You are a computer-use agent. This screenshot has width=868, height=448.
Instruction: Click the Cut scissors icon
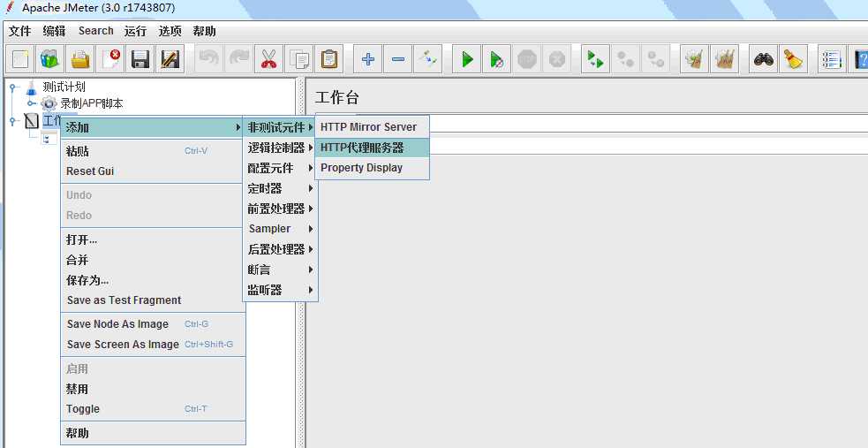pos(269,58)
